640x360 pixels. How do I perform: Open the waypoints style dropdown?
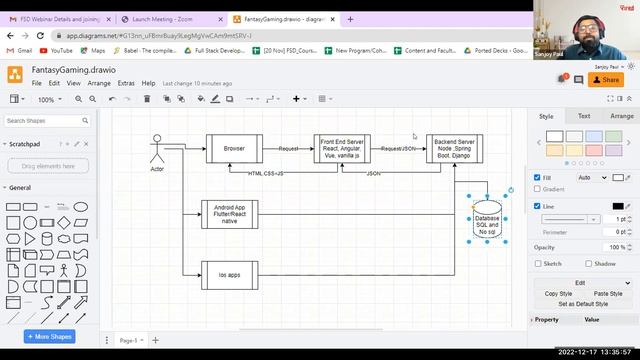[x=273, y=99]
